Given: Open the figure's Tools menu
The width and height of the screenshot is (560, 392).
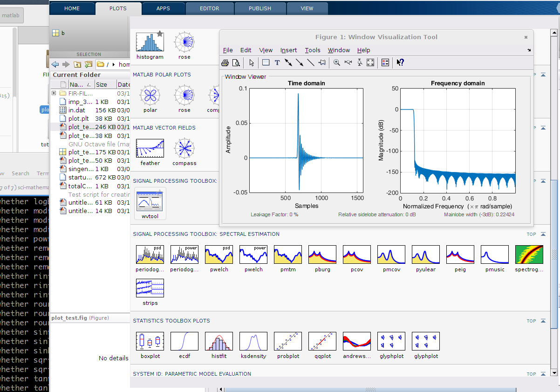Looking at the screenshot, I should (313, 50).
